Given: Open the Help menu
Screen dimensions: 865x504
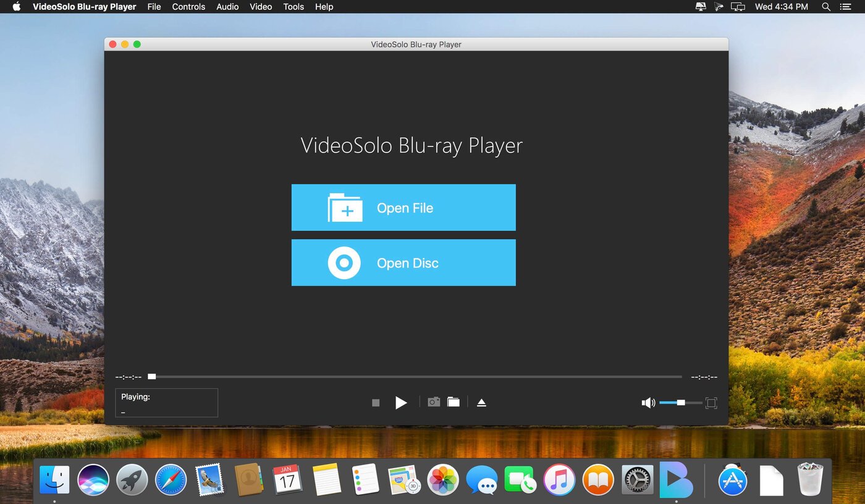Looking at the screenshot, I should [x=324, y=7].
